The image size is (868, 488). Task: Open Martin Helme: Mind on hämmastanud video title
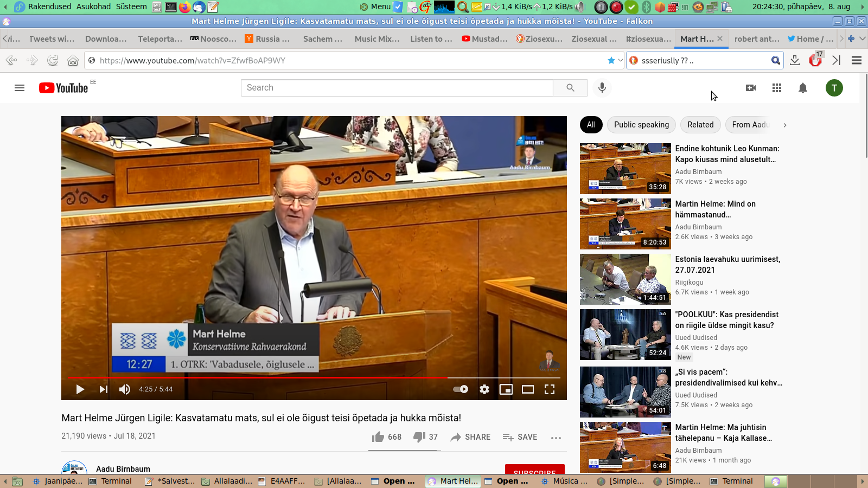click(x=716, y=209)
